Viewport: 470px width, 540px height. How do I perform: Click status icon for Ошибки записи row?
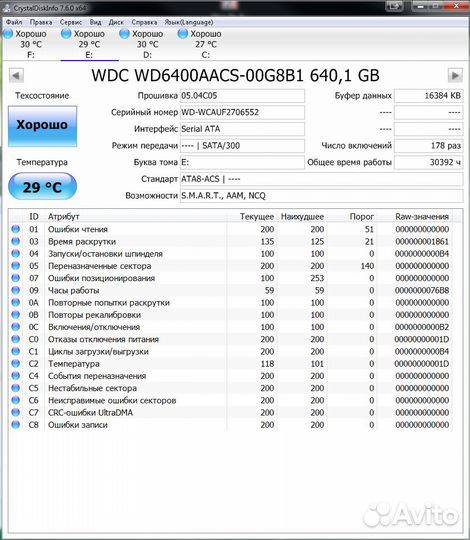coord(15,425)
